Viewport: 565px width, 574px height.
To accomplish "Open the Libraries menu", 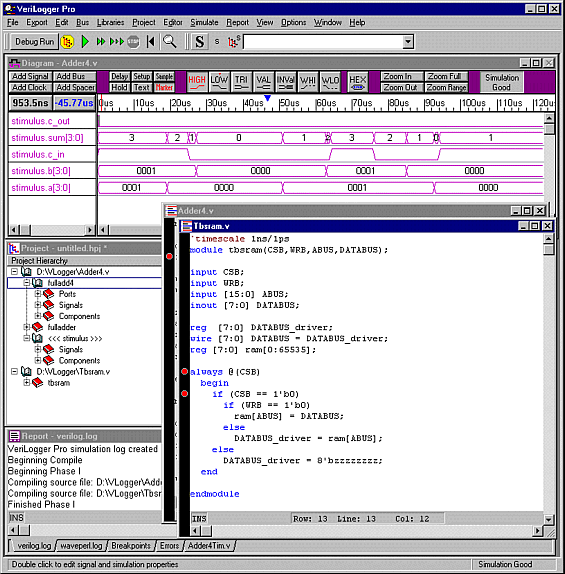I will pos(110,23).
